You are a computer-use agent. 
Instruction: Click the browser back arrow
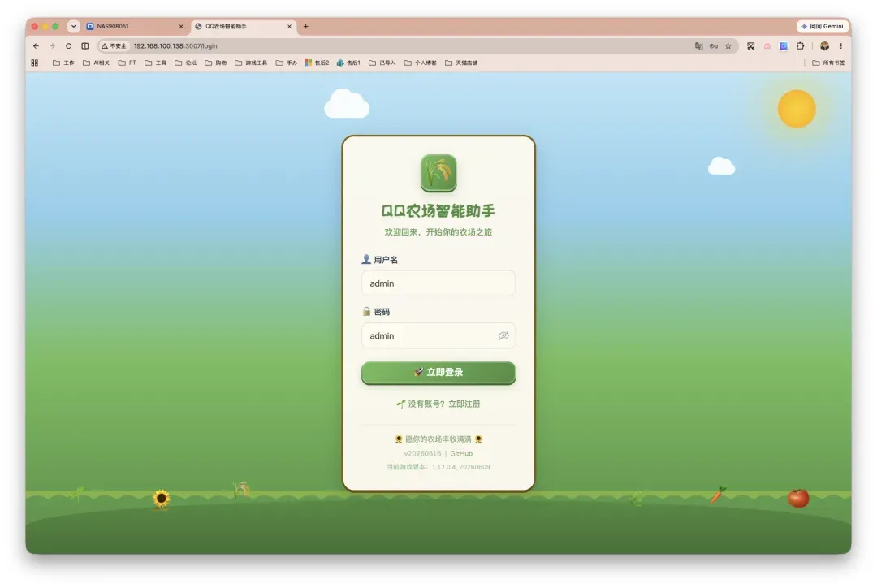pos(36,45)
